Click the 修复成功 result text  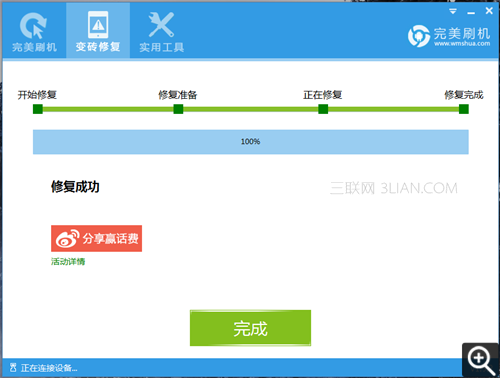click(x=75, y=187)
